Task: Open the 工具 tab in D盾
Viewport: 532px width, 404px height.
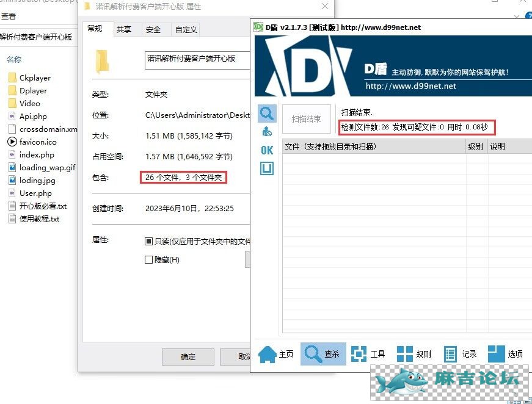Action: coord(368,354)
